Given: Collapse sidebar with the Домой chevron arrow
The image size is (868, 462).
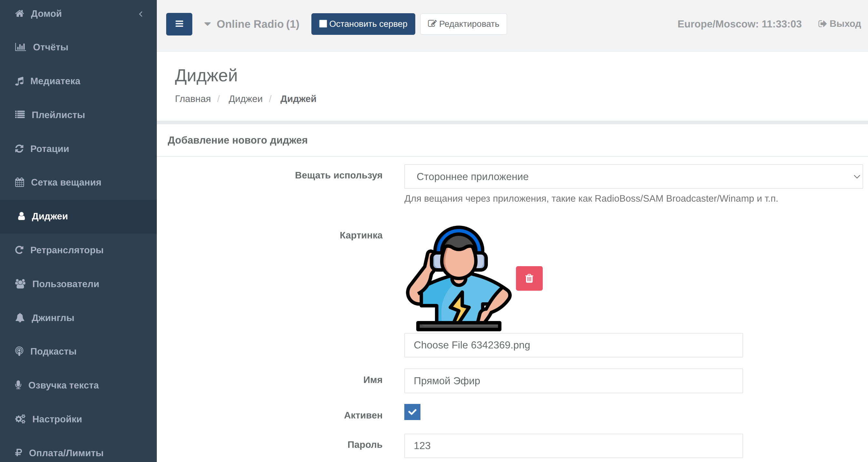Looking at the screenshot, I should (141, 14).
